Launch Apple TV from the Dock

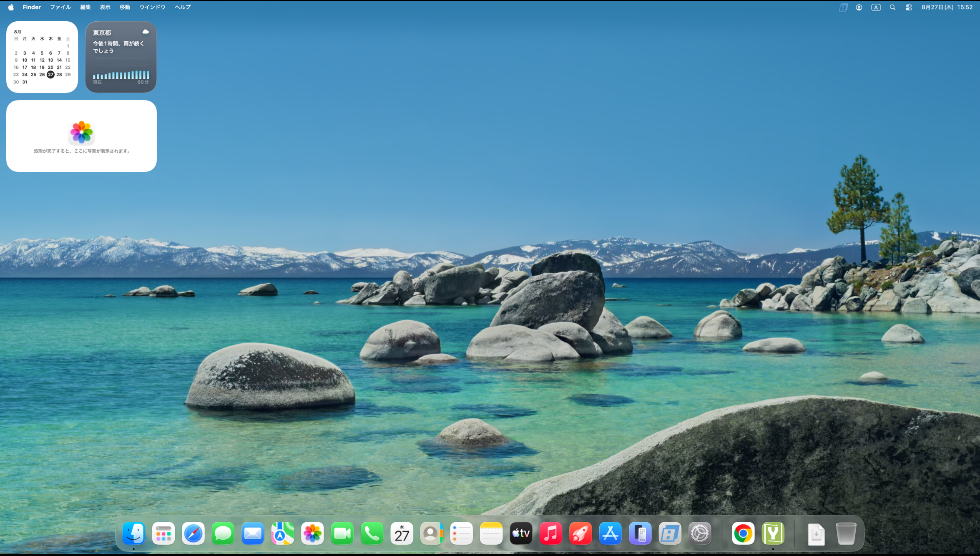(x=521, y=533)
